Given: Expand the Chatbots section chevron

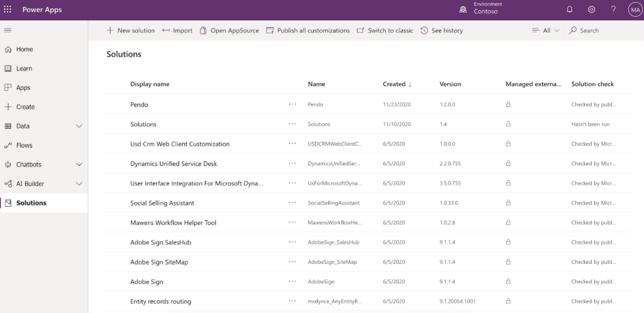Looking at the screenshot, I should (x=79, y=165).
